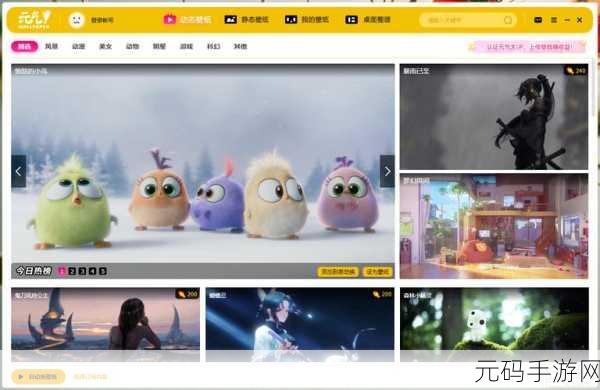The image size is (600, 390).
Task: Open the user avatar profile icon
Action: pos(77,20)
